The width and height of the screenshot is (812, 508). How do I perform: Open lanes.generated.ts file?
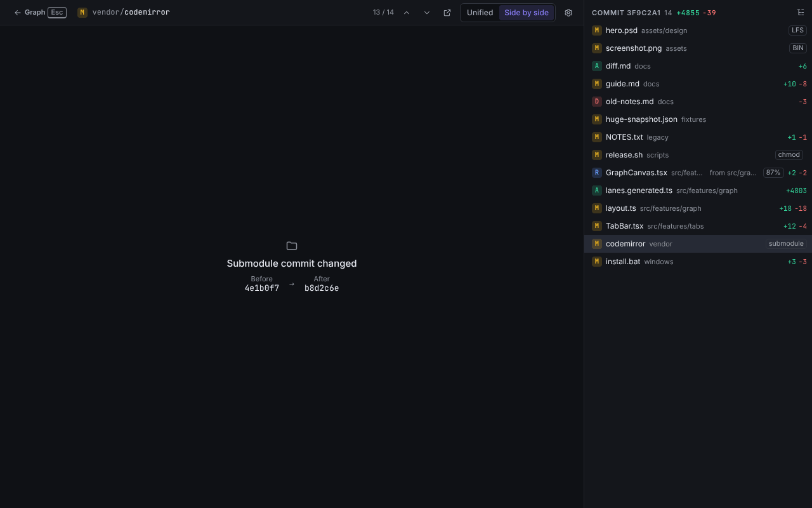(698, 190)
